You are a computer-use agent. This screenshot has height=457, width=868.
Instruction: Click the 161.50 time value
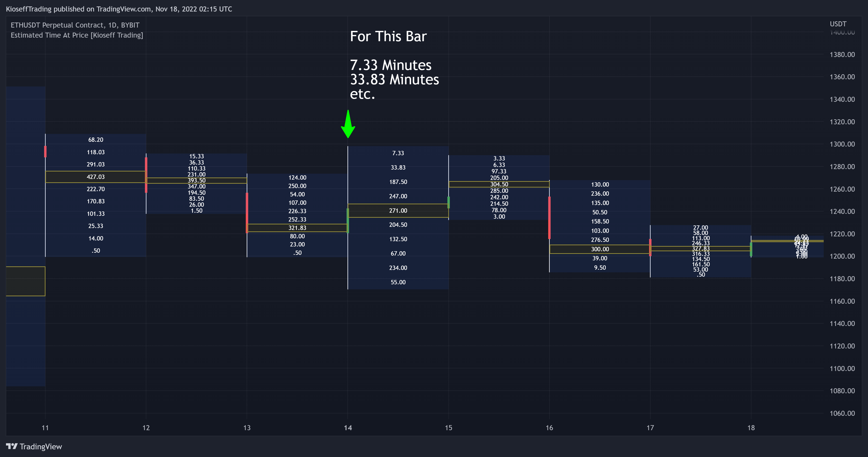click(x=701, y=265)
